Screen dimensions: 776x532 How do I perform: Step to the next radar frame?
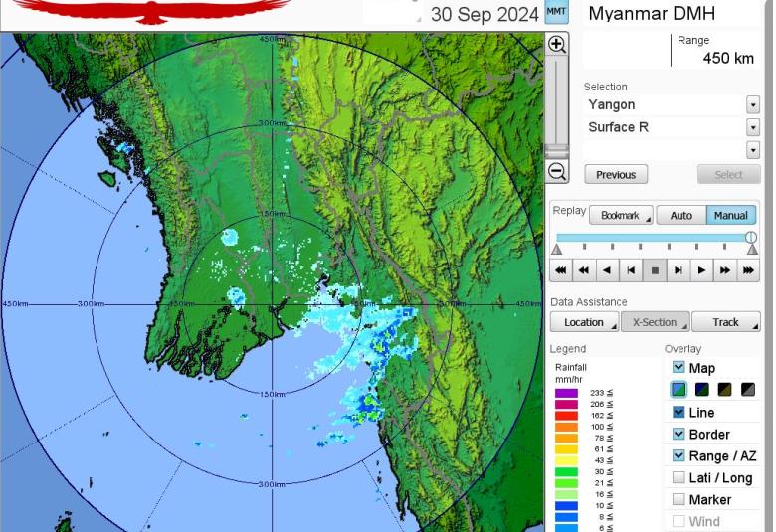(x=679, y=270)
